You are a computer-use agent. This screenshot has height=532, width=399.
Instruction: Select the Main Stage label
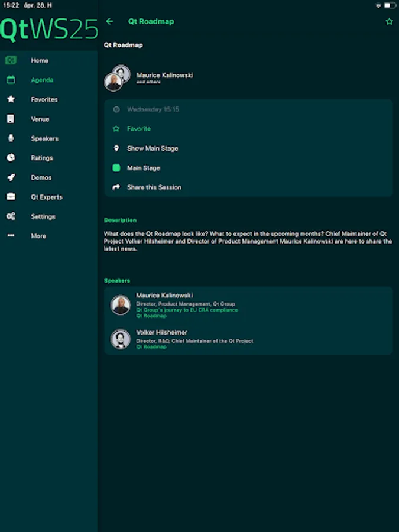coord(144,168)
